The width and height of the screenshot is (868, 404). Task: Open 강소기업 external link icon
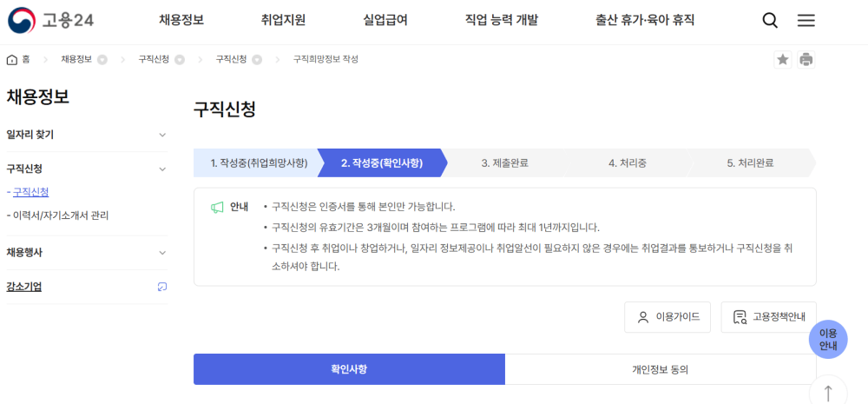pyautogui.click(x=162, y=287)
